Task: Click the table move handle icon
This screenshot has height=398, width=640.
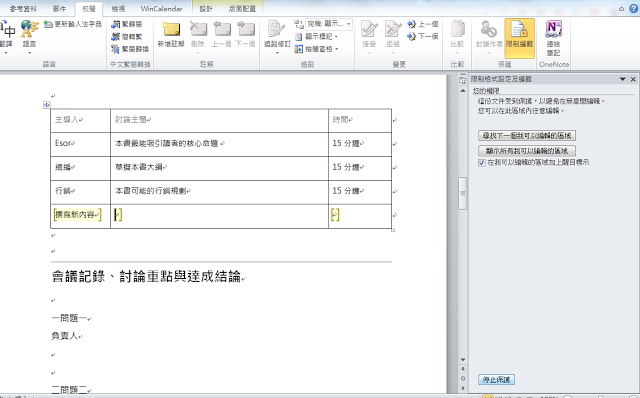Action: (x=47, y=105)
